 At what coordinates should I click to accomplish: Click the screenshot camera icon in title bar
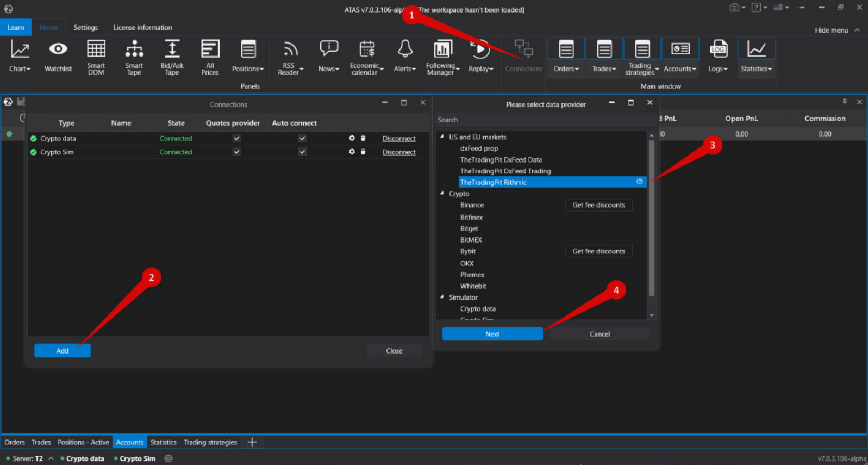(734, 8)
